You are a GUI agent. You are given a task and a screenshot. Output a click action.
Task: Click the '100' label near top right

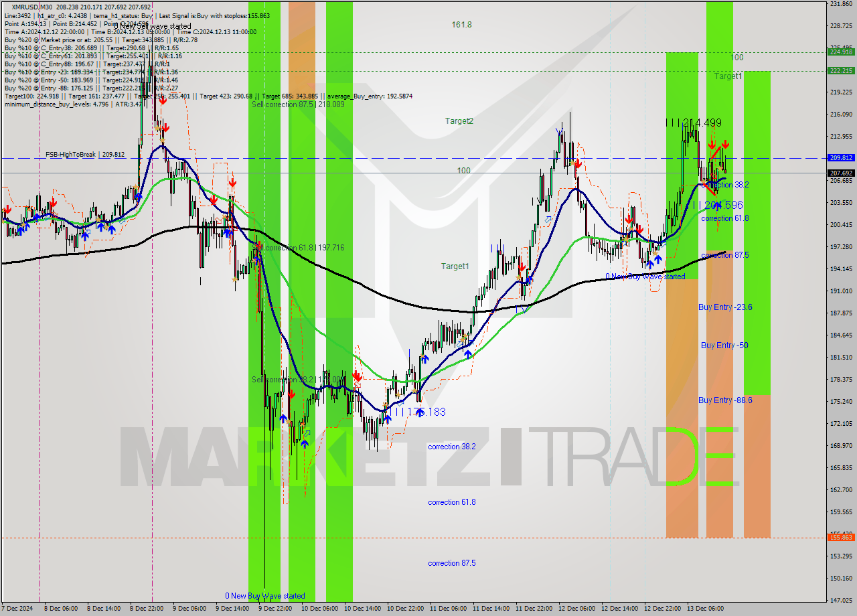click(737, 58)
